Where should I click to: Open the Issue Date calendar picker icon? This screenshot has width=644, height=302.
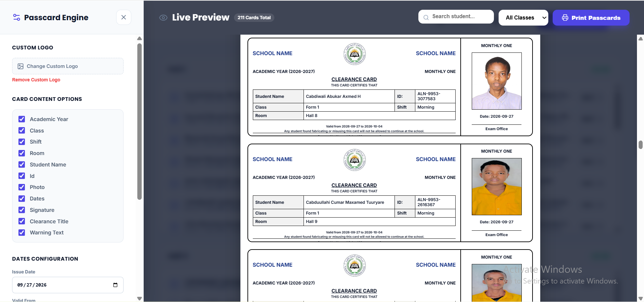pyautogui.click(x=115, y=285)
